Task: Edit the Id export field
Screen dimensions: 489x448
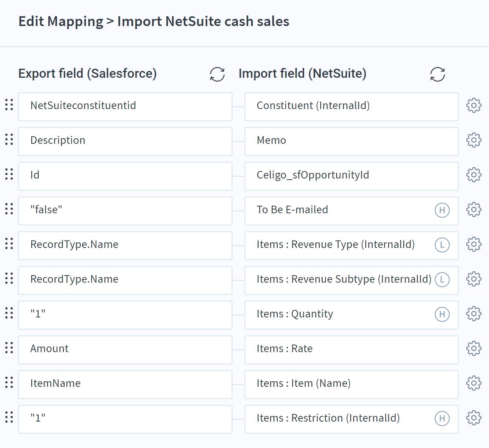Action: (125, 176)
